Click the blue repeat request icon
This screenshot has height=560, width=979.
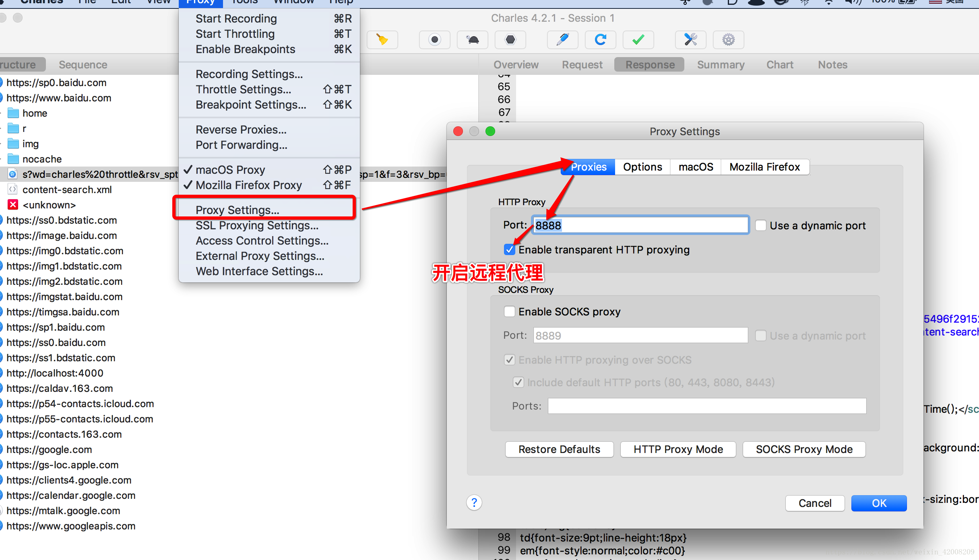601,40
